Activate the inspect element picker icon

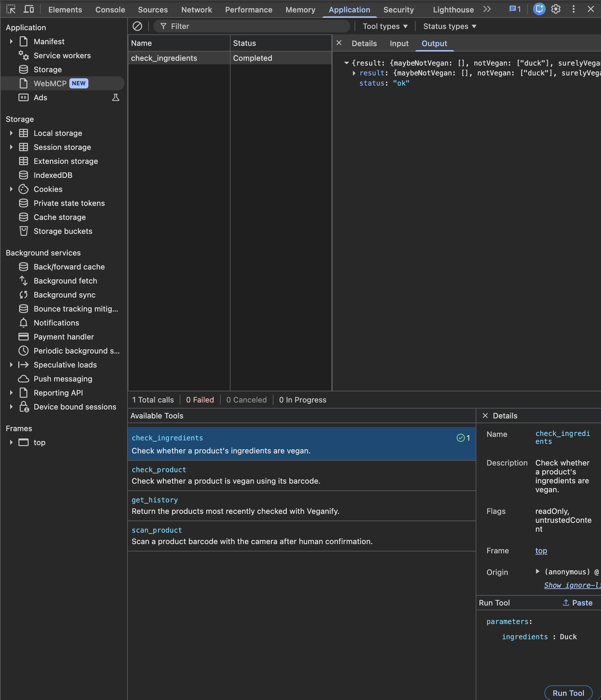(11, 9)
